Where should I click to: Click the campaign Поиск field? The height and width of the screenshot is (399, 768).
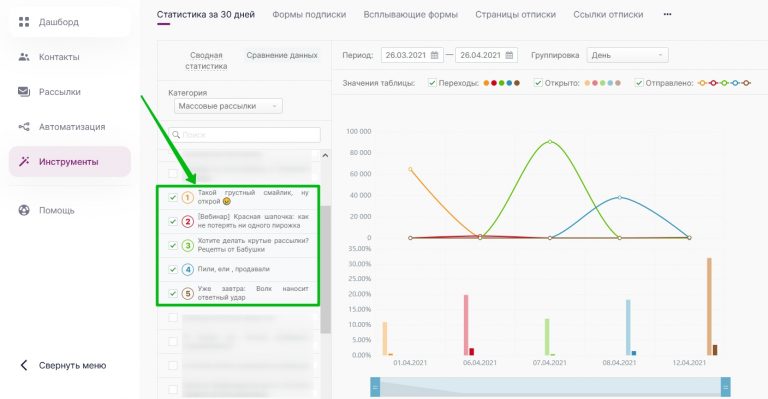(244, 135)
